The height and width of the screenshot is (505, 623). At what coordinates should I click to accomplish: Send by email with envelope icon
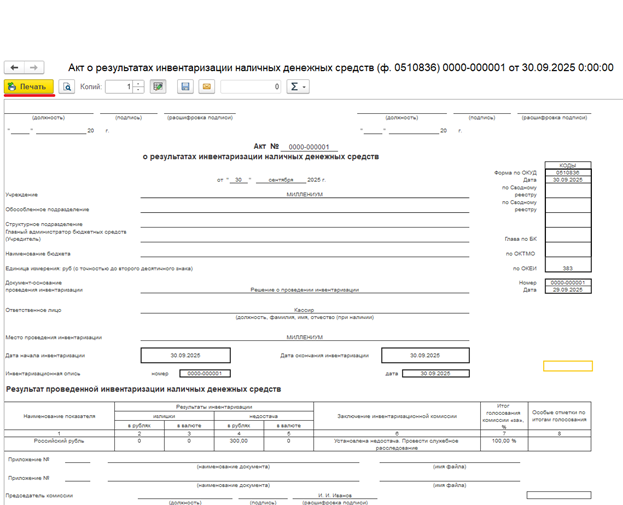pyautogui.click(x=207, y=87)
